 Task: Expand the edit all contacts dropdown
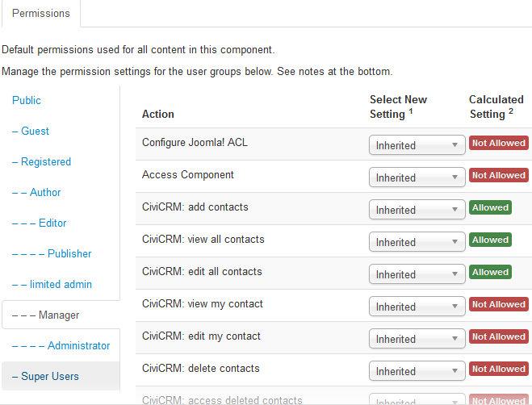pos(417,274)
